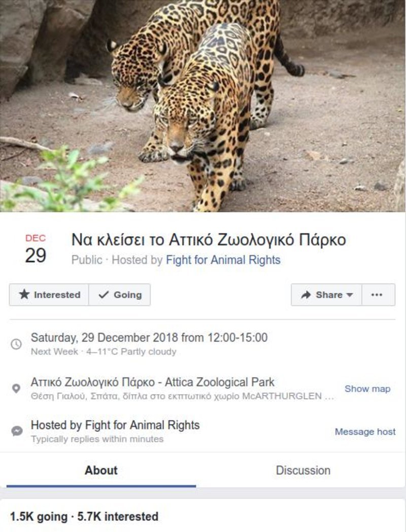Expand the Share dropdown arrow
Viewport: 406px width, 532px height.
click(350, 295)
